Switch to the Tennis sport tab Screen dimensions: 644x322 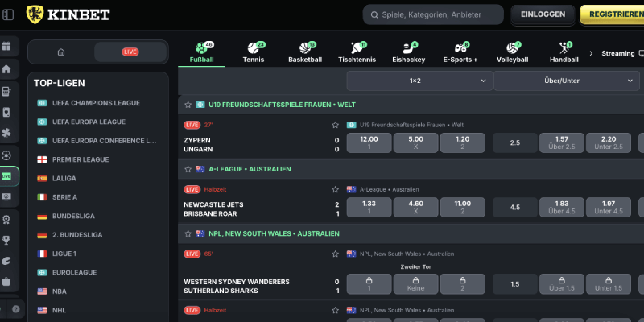254,52
